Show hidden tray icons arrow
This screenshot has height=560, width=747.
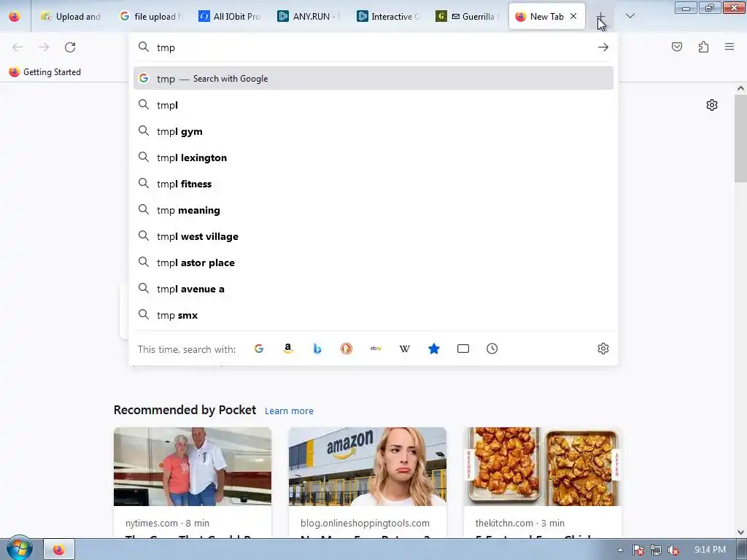tap(620, 550)
